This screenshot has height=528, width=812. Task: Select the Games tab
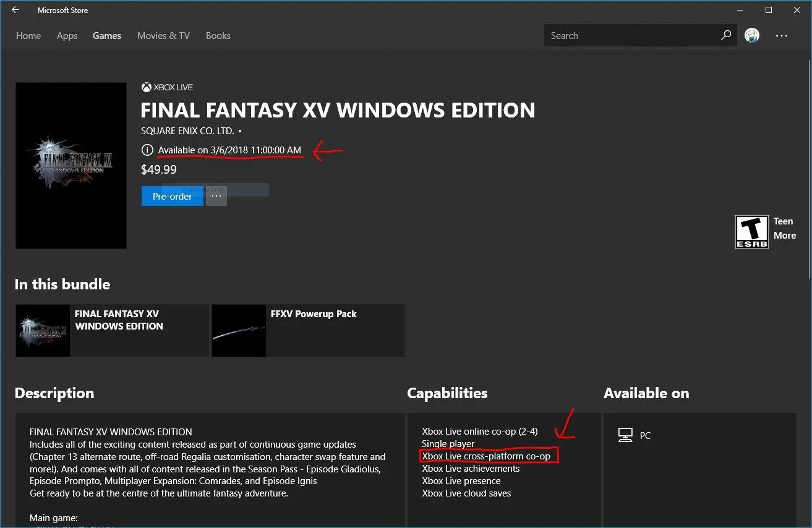[107, 36]
